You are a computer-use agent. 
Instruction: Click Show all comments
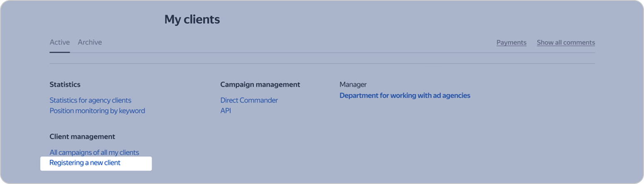tap(565, 42)
